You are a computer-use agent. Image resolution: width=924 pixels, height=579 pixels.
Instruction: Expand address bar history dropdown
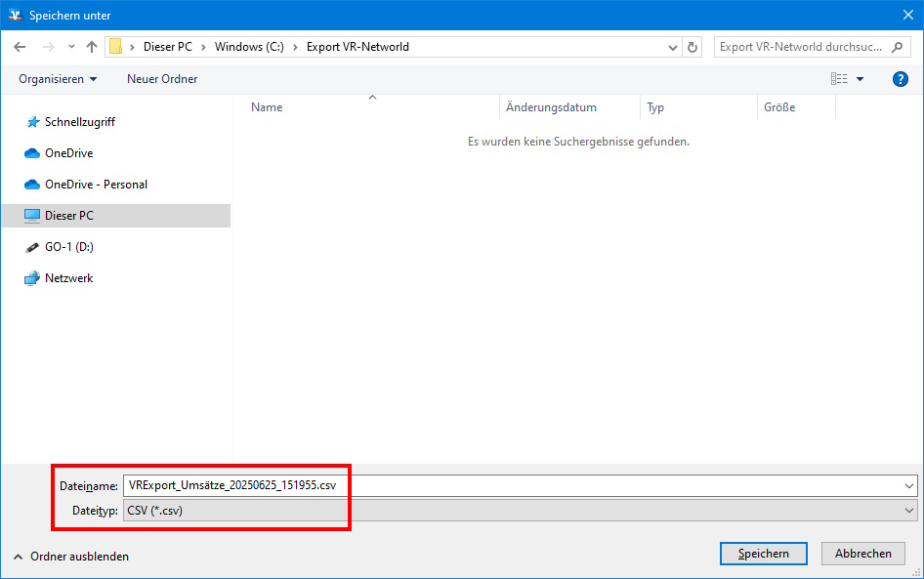[672, 48]
